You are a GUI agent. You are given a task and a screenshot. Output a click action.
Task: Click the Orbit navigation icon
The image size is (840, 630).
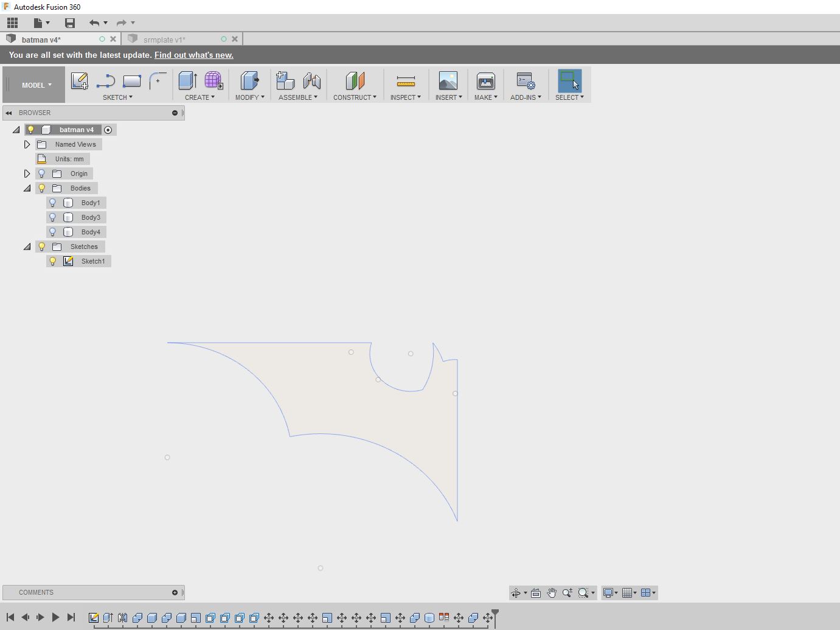coord(516,593)
